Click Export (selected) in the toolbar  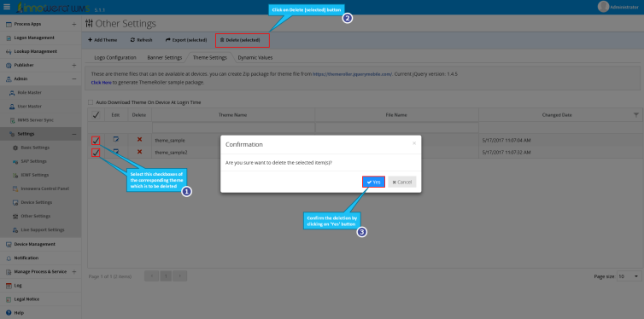coord(185,40)
